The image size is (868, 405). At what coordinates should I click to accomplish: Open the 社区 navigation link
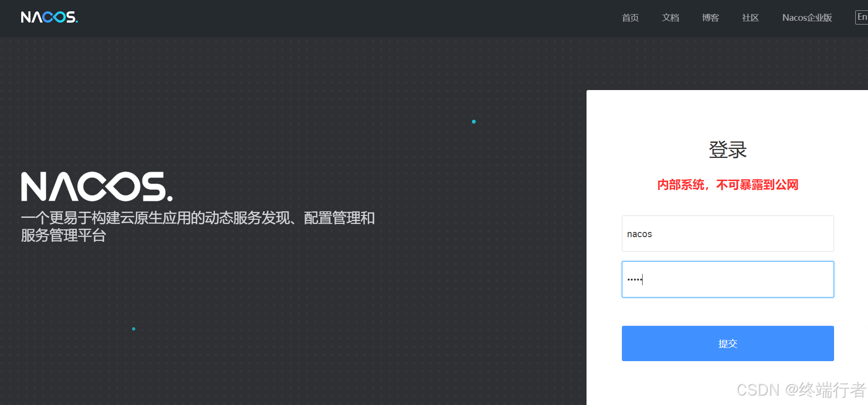[x=750, y=18]
